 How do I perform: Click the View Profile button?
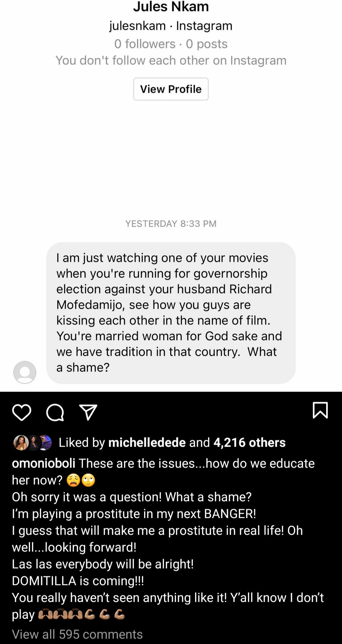pyautogui.click(x=171, y=89)
